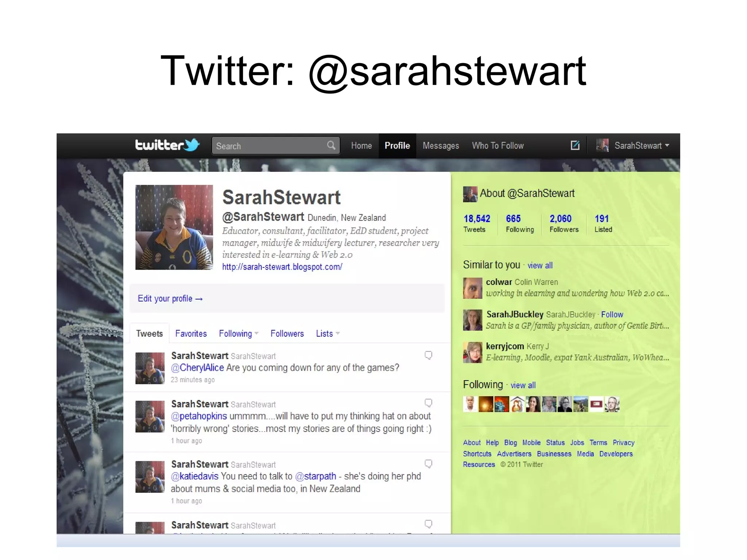Click Edit your profile link
Image resolution: width=747 pixels, height=560 pixels.
[x=170, y=298]
